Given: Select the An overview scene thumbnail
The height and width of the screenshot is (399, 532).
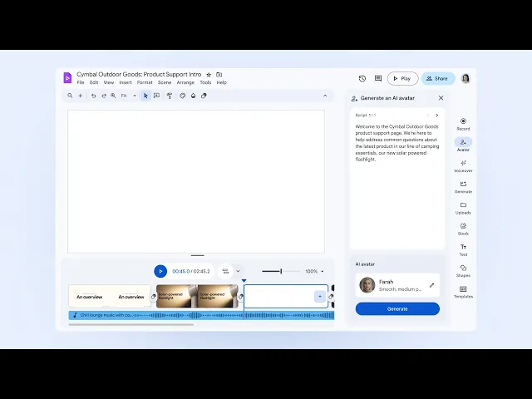Looking at the screenshot, I should point(110,296).
